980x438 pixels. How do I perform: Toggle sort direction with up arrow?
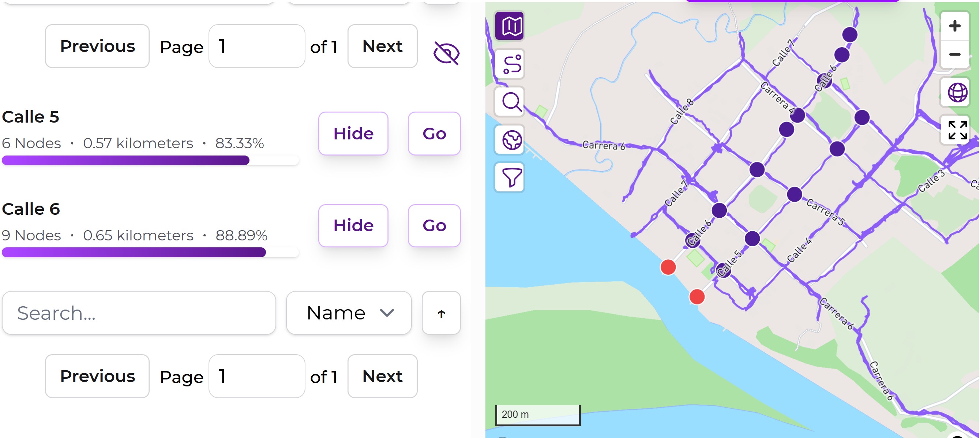coord(441,313)
